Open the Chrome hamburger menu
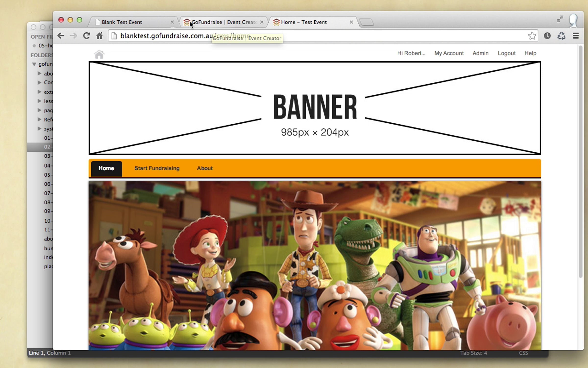The width and height of the screenshot is (588, 368). (576, 36)
